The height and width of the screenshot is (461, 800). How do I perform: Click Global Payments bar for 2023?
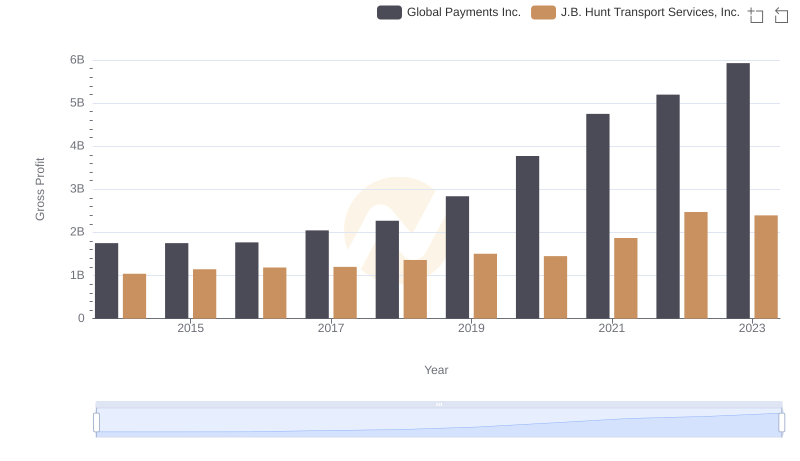point(738,191)
